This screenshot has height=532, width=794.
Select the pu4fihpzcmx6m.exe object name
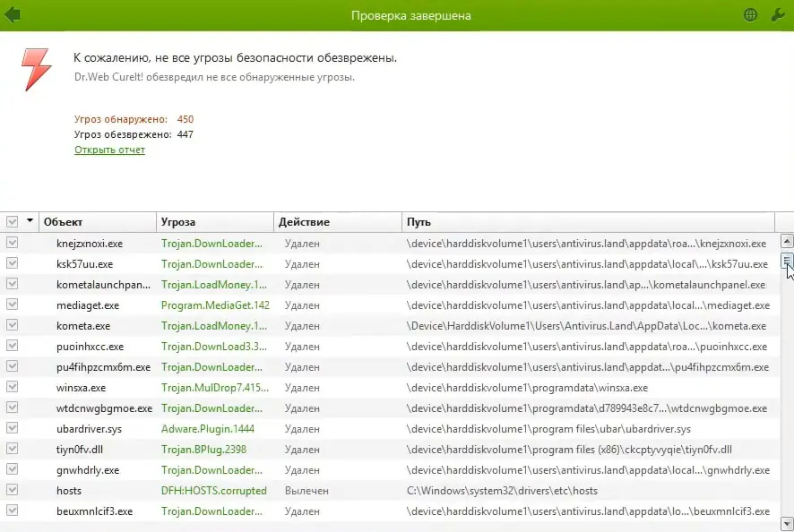pos(103,367)
